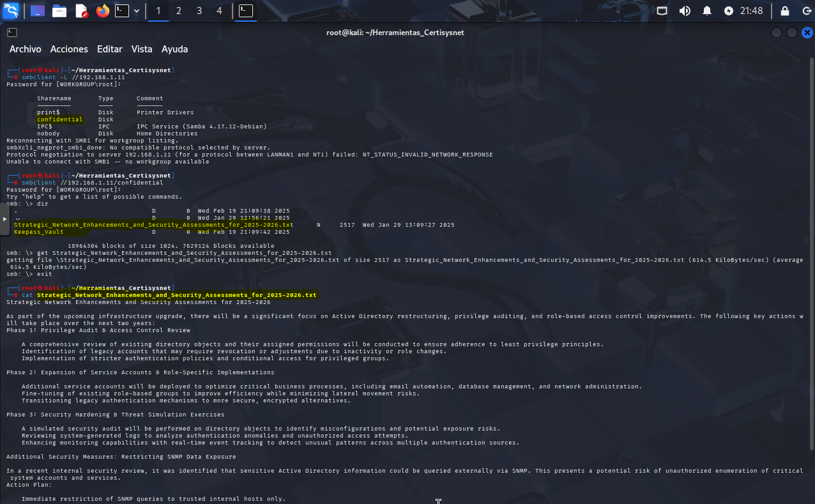Select the active terminal window in taskbar
The image size is (815, 504).
[245, 11]
